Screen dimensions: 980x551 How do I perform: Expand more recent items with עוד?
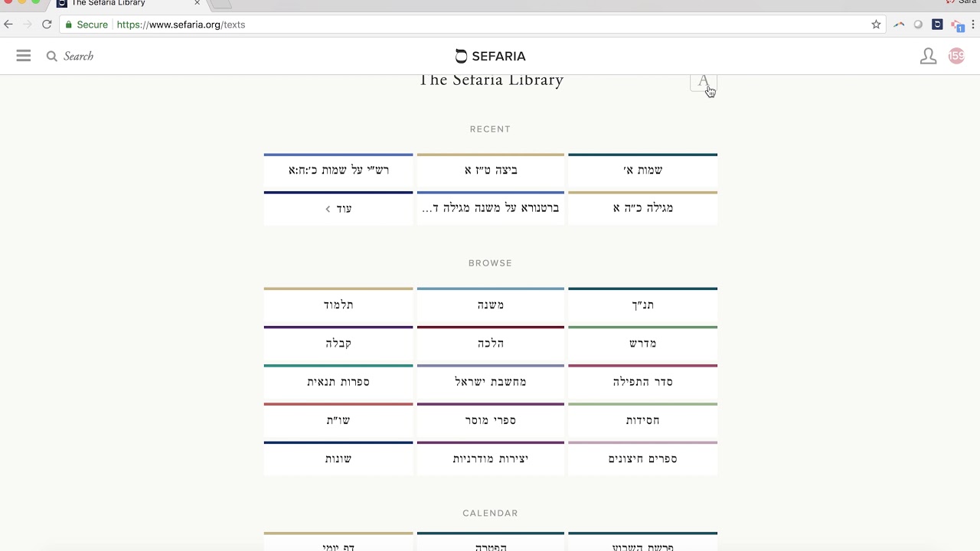pyautogui.click(x=338, y=208)
